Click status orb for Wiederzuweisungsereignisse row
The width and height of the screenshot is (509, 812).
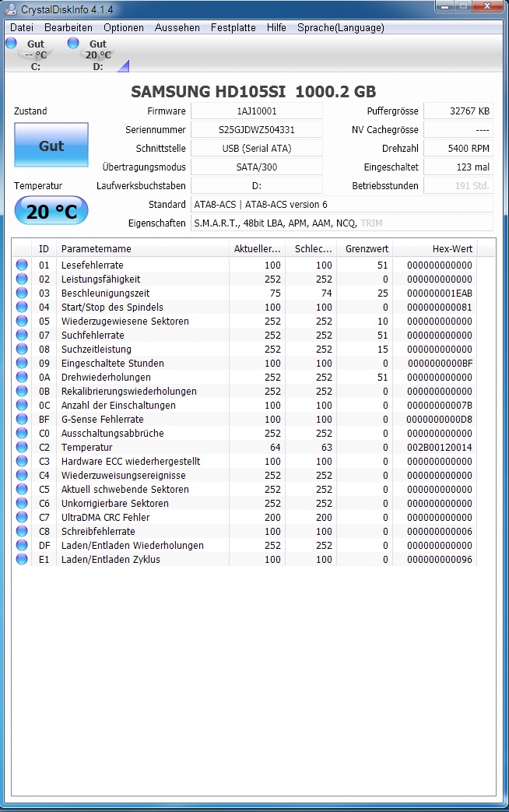tap(22, 474)
